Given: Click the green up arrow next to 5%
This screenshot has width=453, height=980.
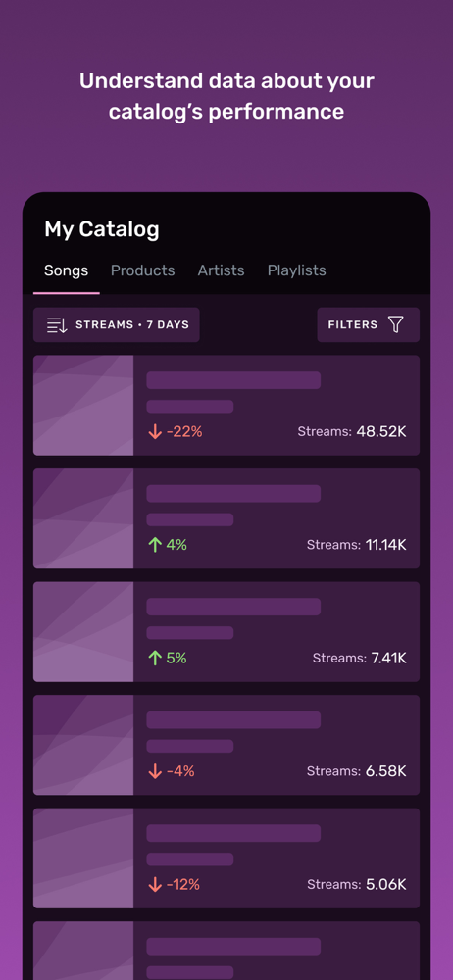Looking at the screenshot, I should 155,659.
